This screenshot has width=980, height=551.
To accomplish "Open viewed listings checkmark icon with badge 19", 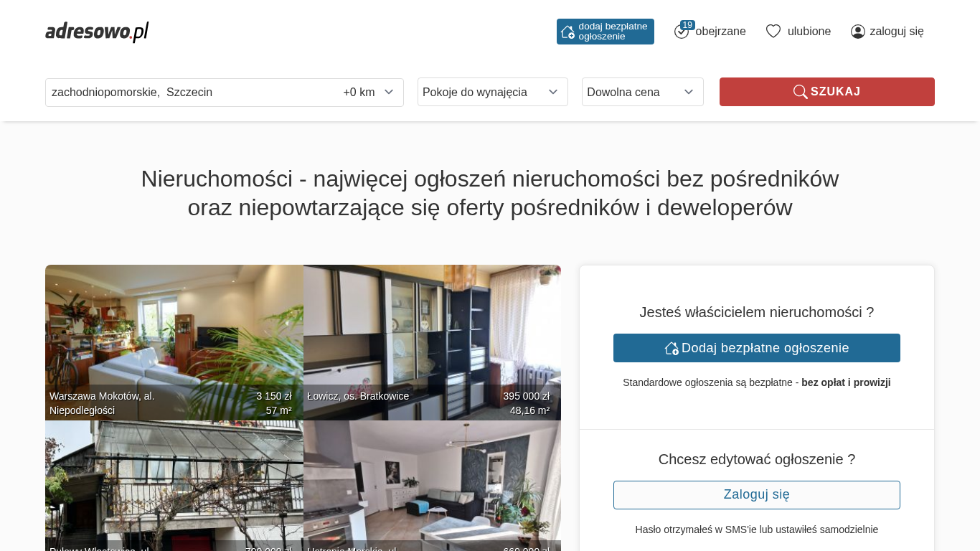I will click(x=682, y=32).
